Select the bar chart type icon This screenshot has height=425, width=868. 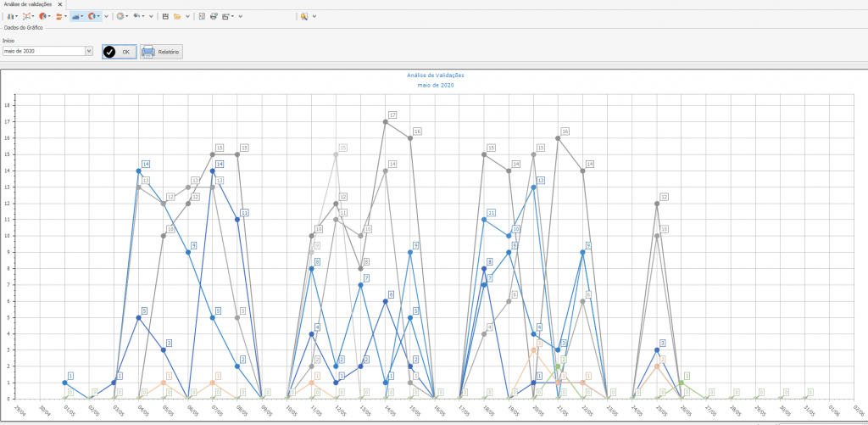[10, 16]
